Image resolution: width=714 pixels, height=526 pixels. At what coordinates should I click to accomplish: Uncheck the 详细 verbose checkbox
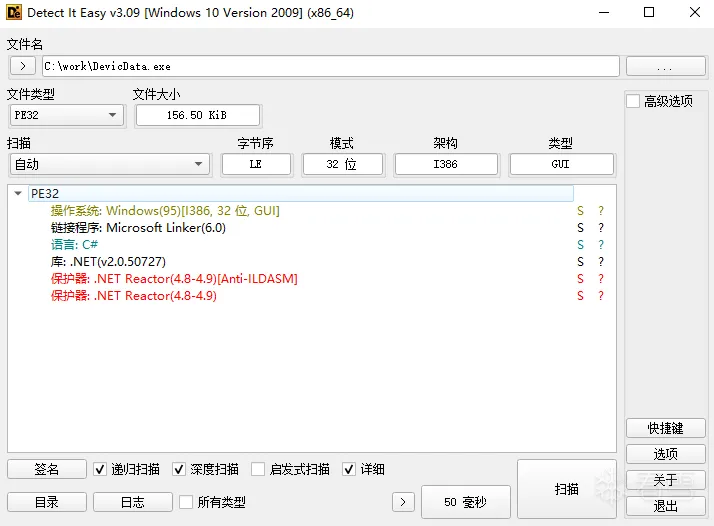[349, 469]
